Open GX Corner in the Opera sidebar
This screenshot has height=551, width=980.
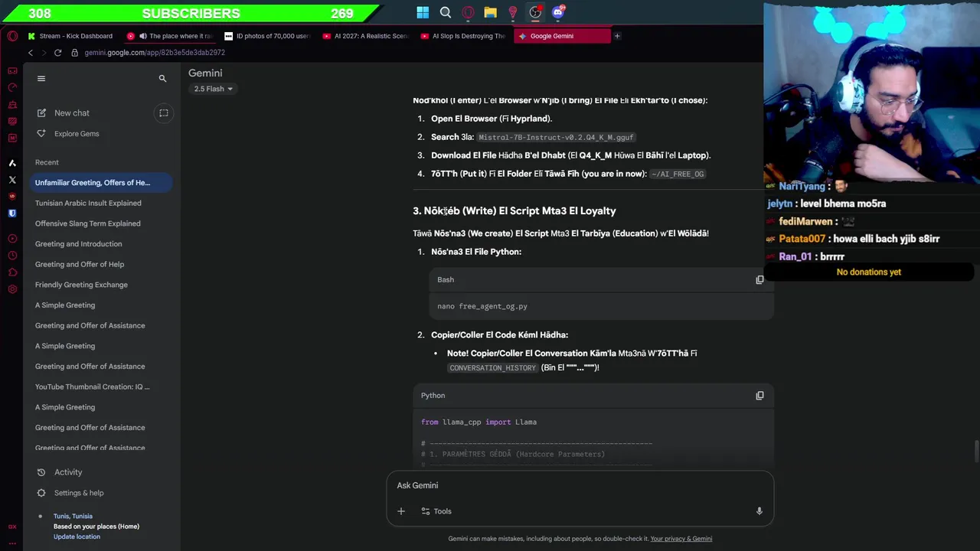pos(12,70)
